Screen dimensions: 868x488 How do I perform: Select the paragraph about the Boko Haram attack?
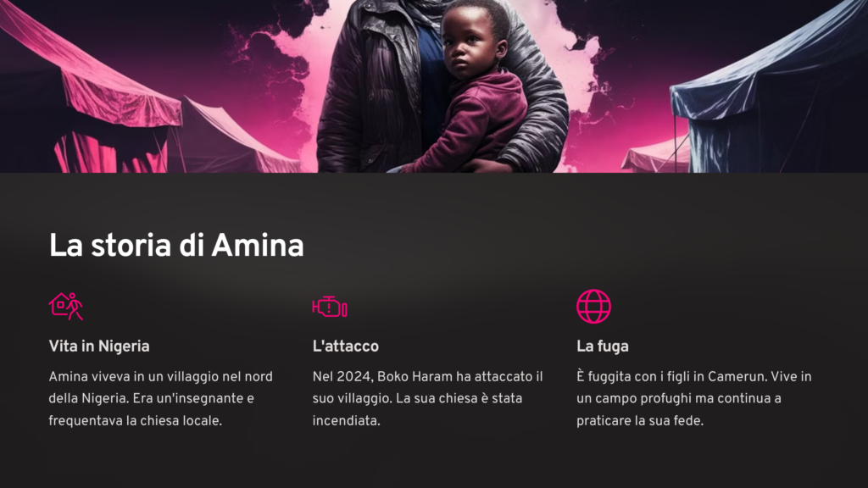(x=427, y=398)
